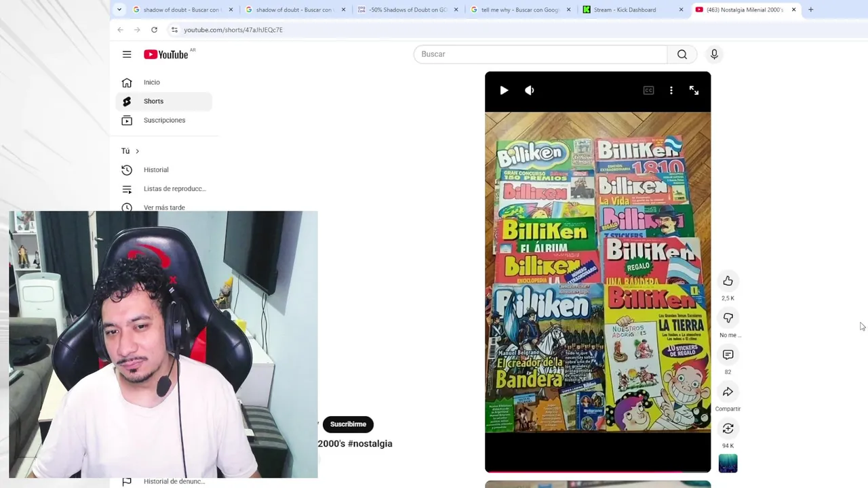Go forward with the browser arrow
Screen dimensions: 868x488
pos(137,30)
